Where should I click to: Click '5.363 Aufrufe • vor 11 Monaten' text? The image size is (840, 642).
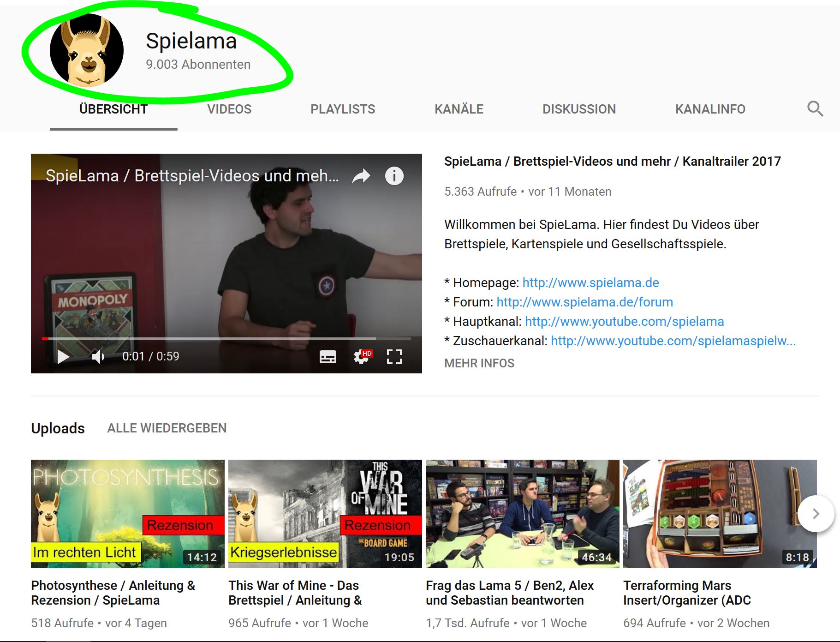coord(528,192)
